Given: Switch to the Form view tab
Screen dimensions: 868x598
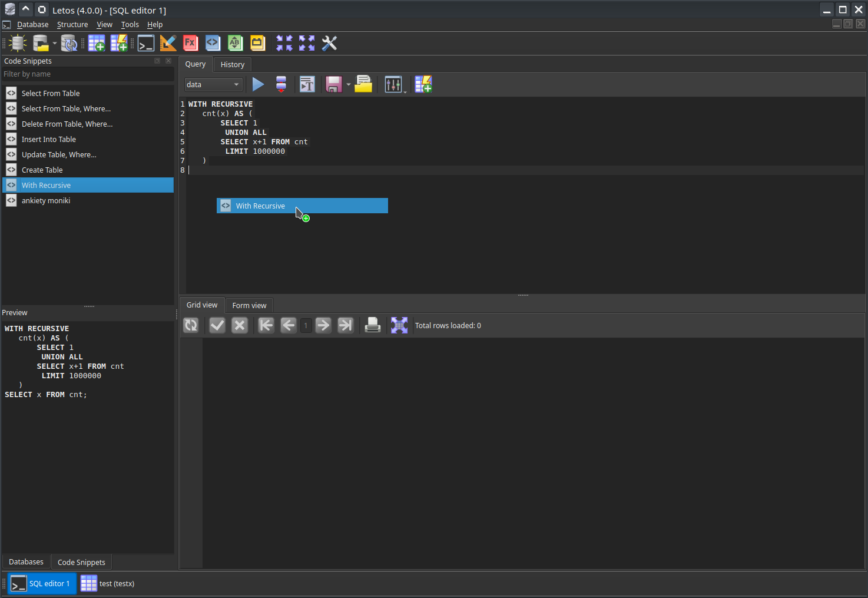Looking at the screenshot, I should pyautogui.click(x=249, y=305).
